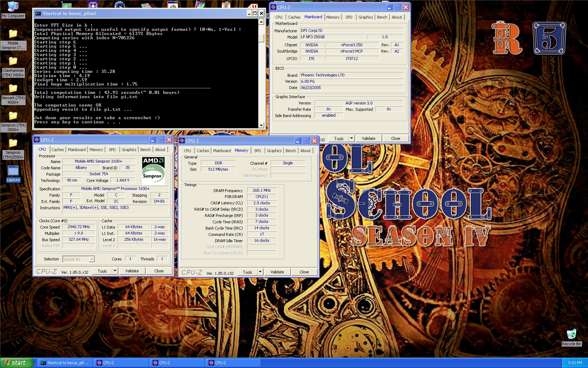The height and width of the screenshot is (368, 588).
Task: Switch to Shortcut to hexus_pifast taskbar item
Action: pos(65,363)
